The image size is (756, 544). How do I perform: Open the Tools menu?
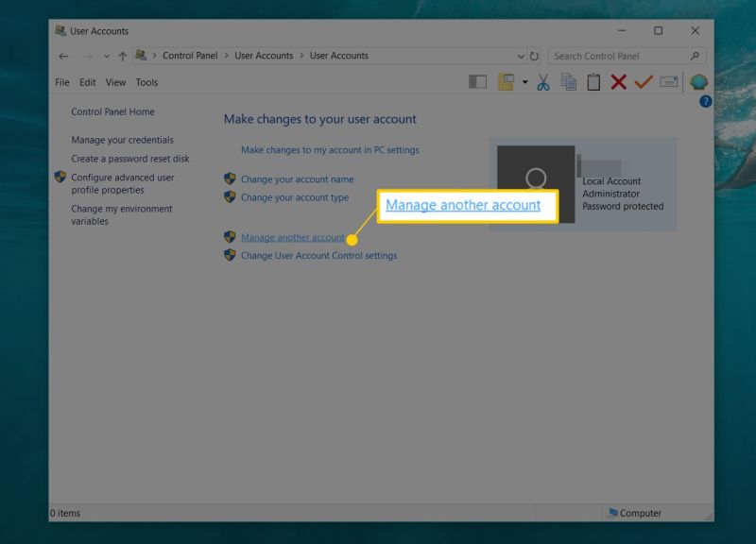[x=146, y=82]
